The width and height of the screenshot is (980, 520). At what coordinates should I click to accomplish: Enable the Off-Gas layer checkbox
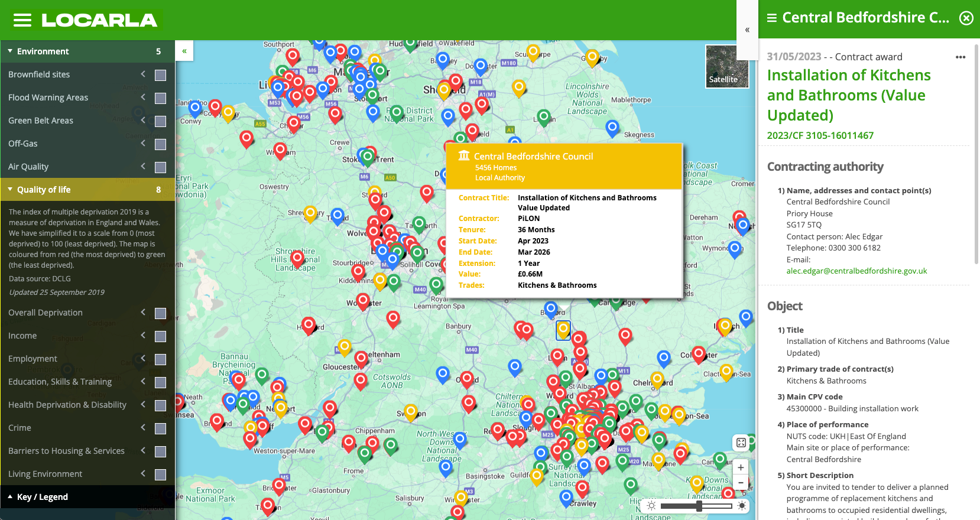coord(160,144)
